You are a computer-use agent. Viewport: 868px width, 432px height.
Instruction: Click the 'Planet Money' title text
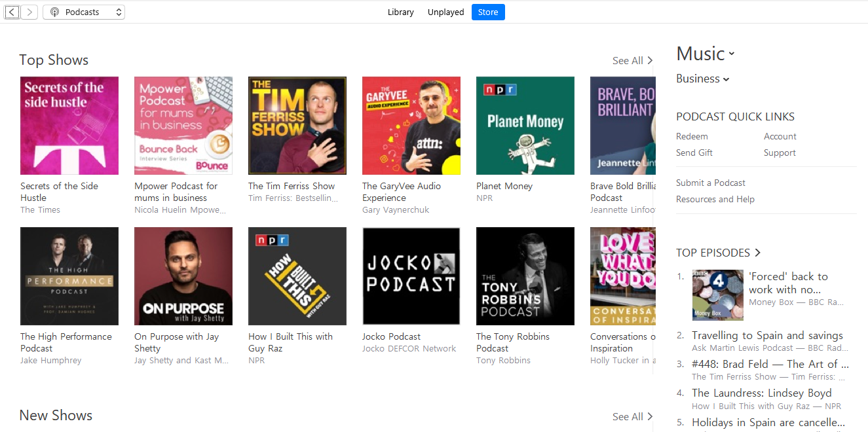(x=504, y=186)
